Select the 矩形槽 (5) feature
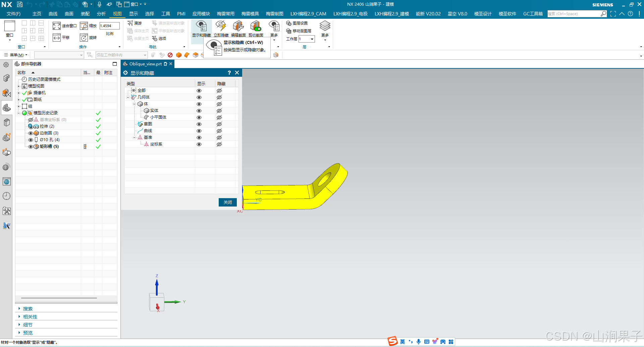Screen dimensions: 644x347 pos(49,147)
